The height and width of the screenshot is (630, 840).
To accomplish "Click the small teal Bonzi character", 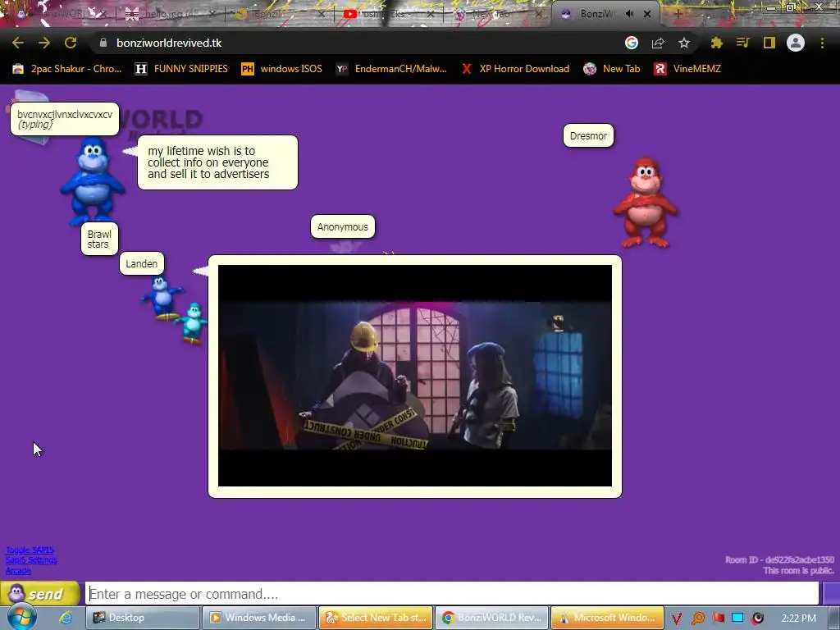I will [x=192, y=322].
